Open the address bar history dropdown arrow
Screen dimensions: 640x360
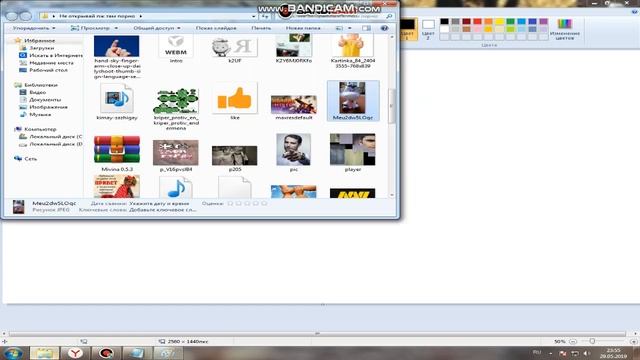tap(253, 16)
